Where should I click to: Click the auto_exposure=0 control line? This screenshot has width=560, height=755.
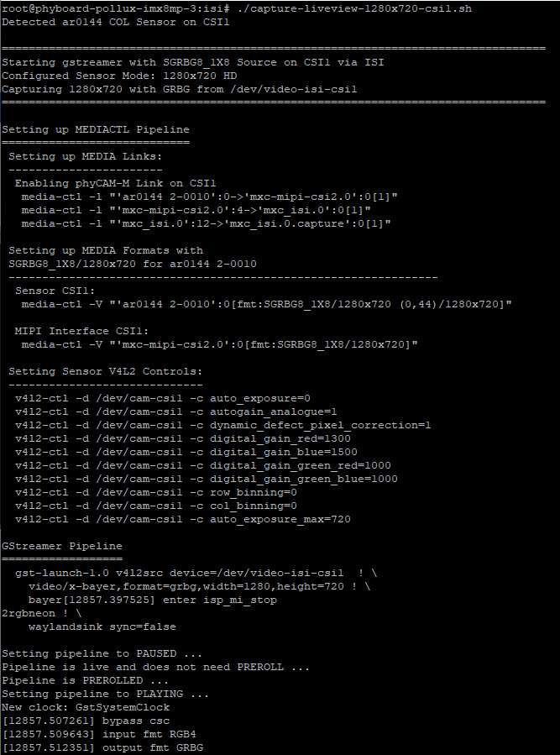pyautogui.click(x=163, y=399)
